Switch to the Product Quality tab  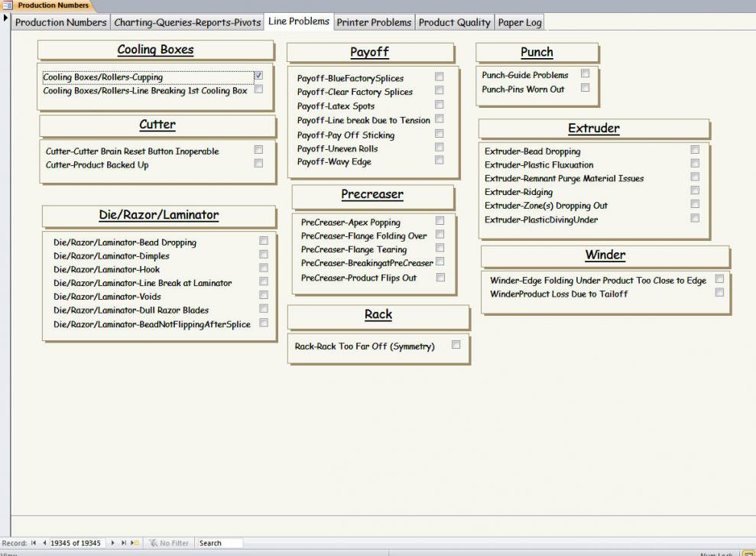point(455,22)
